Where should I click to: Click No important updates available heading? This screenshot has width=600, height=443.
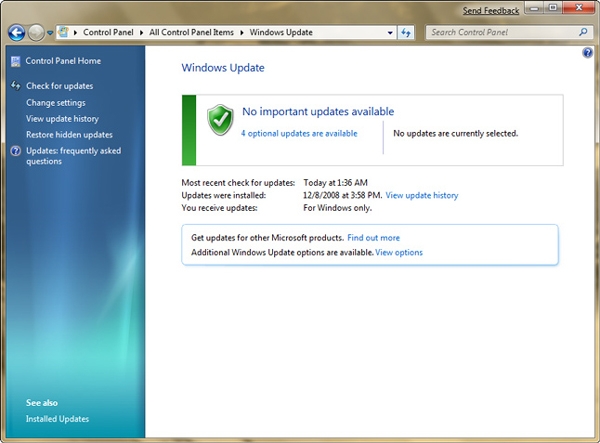point(318,111)
